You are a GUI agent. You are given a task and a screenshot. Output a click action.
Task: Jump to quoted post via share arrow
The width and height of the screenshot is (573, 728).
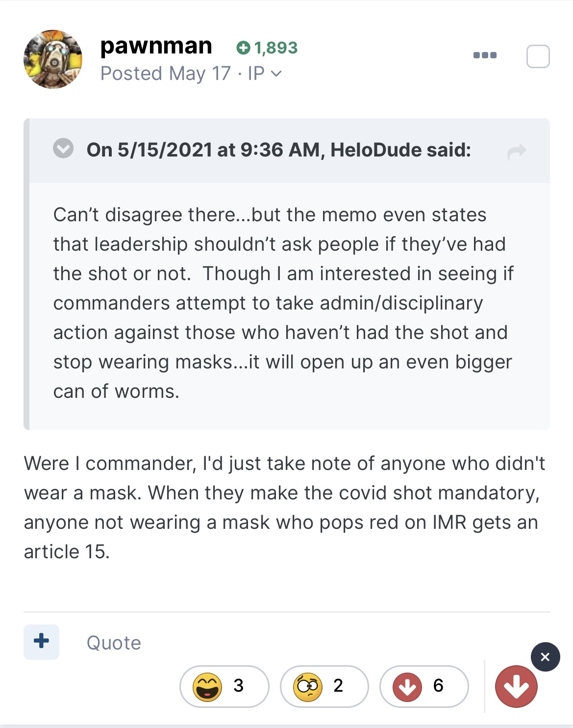(x=517, y=152)
